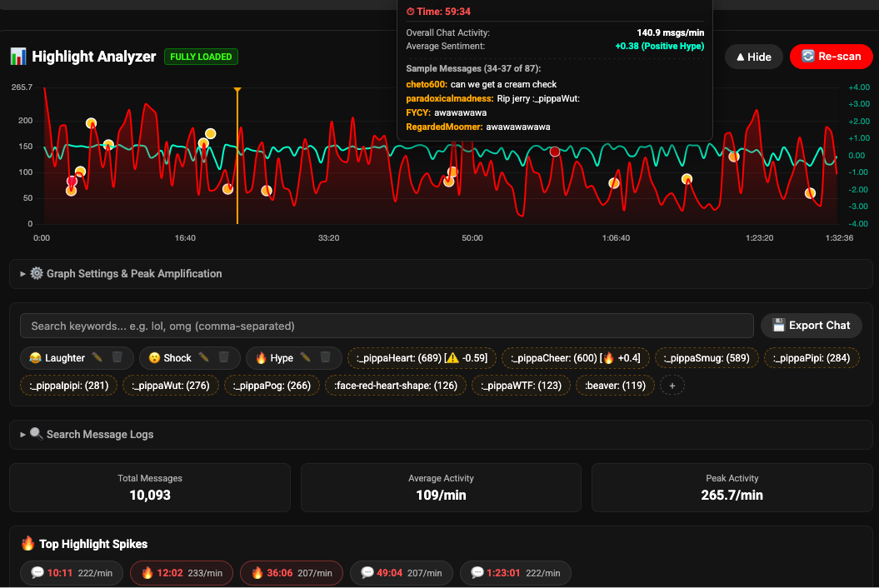This screenshot has height=588, width=879.
Task: Expand the Search Message Logs section
Action: click(441, 435)
